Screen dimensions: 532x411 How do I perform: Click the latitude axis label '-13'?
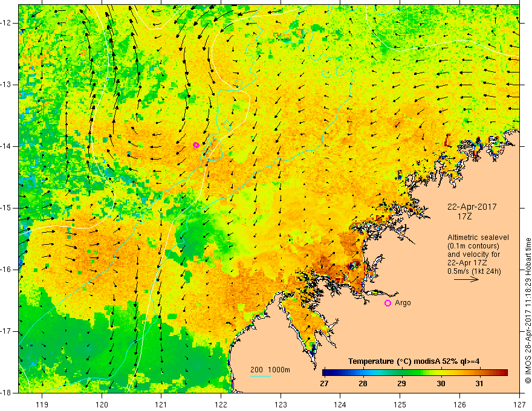tap(7, 85)
